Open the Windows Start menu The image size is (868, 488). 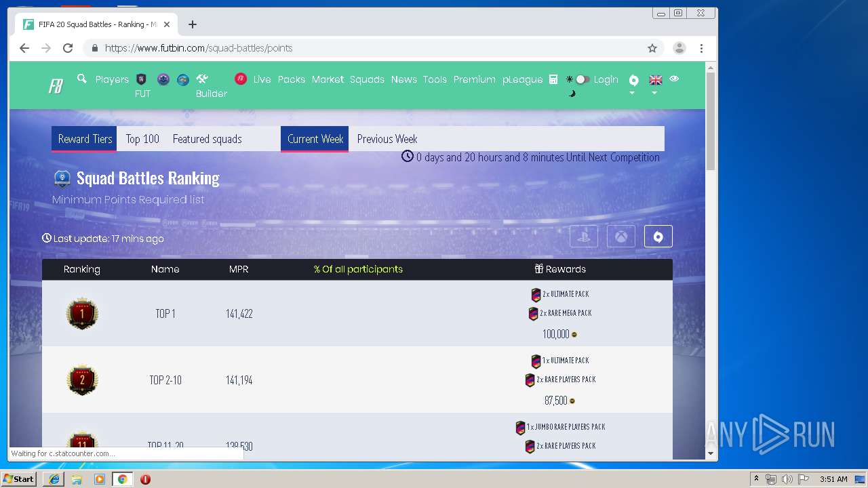(x=18, y=479)
